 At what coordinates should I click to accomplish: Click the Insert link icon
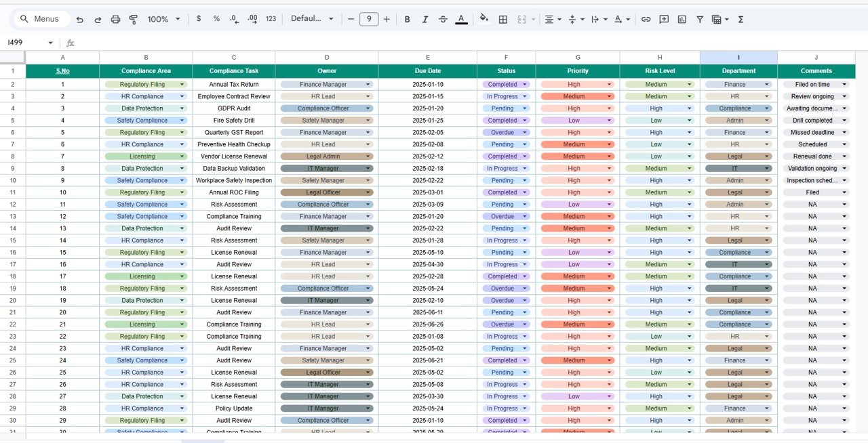pos(646,19)
